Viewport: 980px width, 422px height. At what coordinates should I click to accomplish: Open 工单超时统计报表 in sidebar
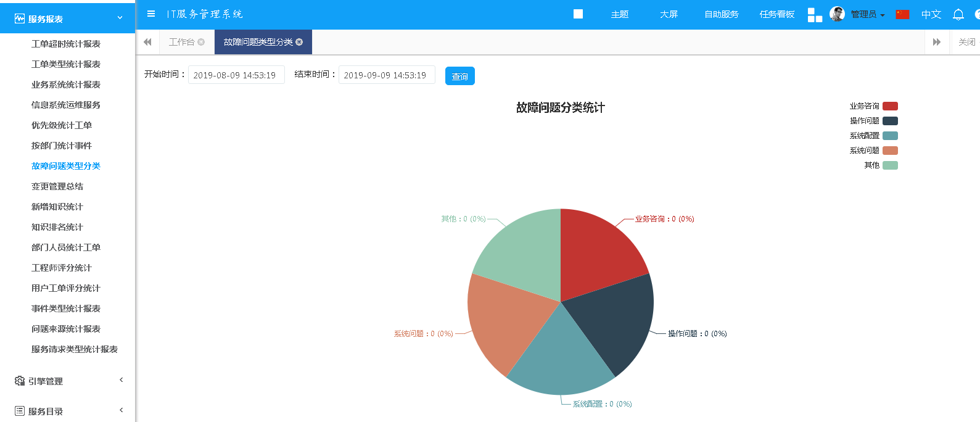66,44
